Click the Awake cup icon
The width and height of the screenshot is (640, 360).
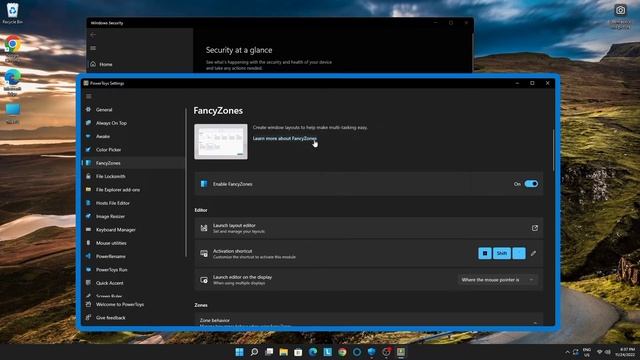pos(88,136)
